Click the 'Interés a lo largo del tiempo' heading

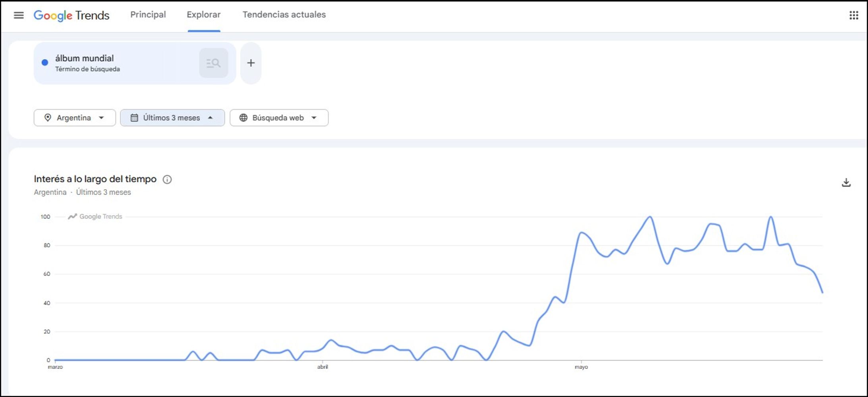click(x=95, y=179)
